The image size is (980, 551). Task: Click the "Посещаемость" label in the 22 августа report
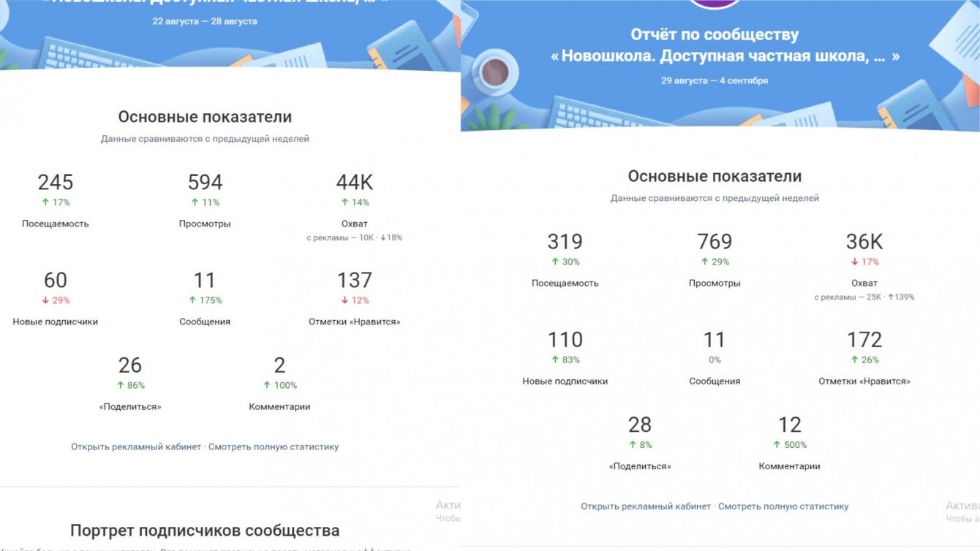click(56, 224)
